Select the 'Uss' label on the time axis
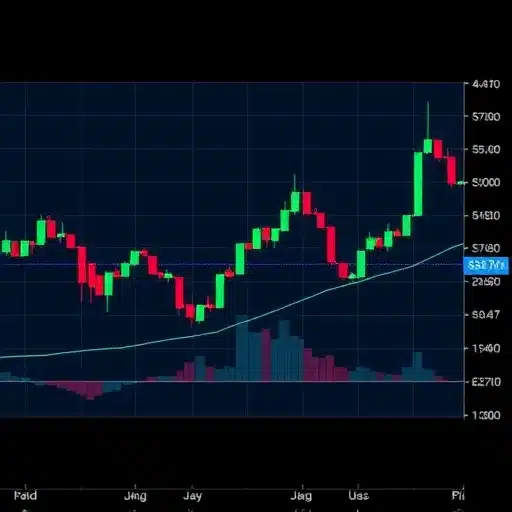Image resolution: width=512 pixels, height=512 pixels. point(358,496)
